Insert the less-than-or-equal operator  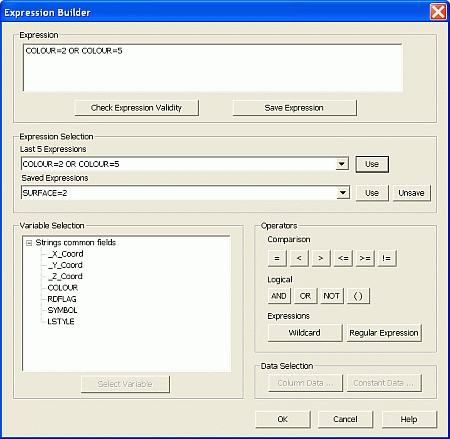[x=343, y=258]
